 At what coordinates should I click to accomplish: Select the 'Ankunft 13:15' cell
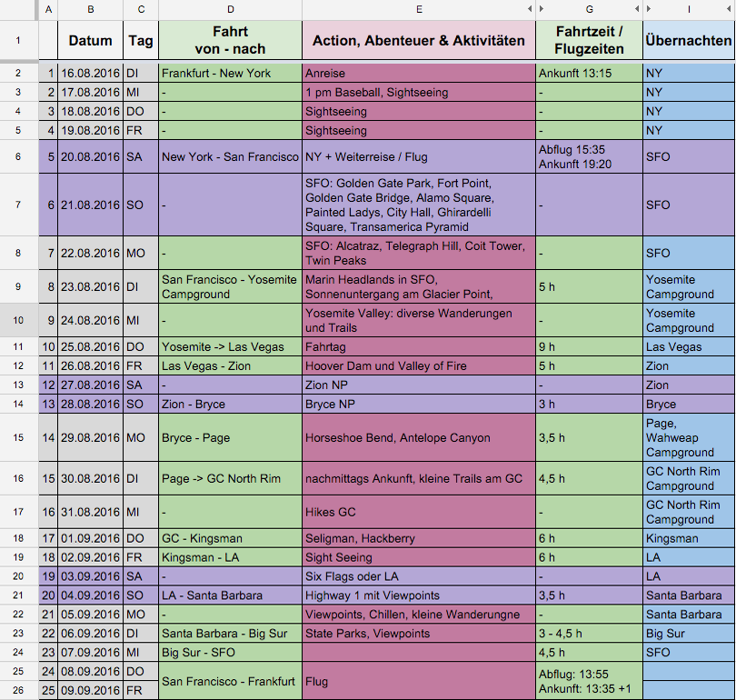point(589,73)
